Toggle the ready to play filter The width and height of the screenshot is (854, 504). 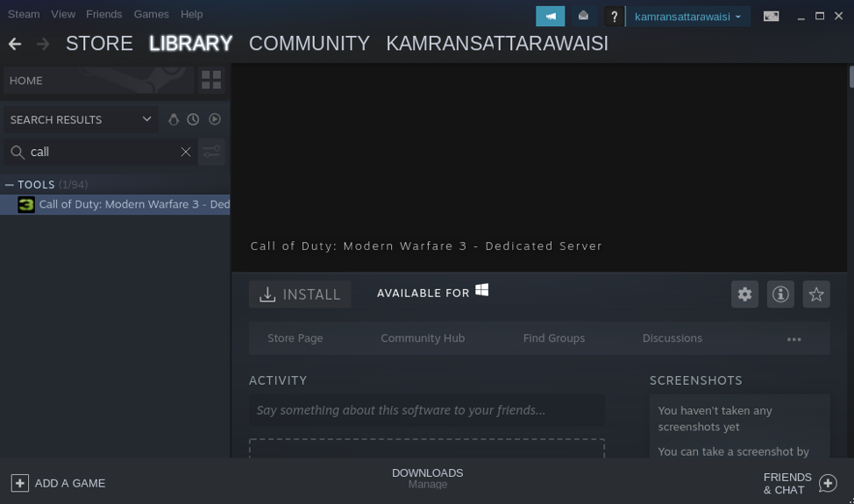(215, 119)
